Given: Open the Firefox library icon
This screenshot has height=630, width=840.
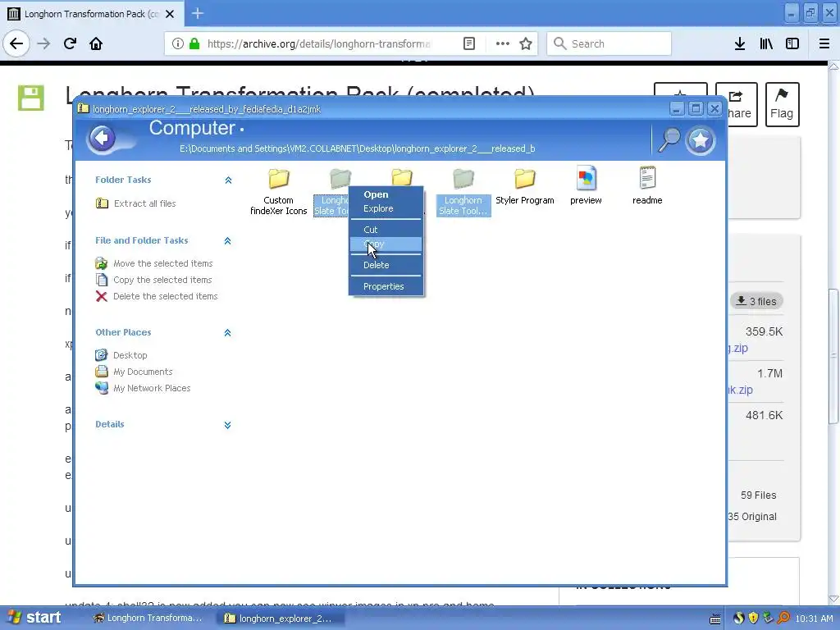Looking at the screenshot, I should [766, 43].
